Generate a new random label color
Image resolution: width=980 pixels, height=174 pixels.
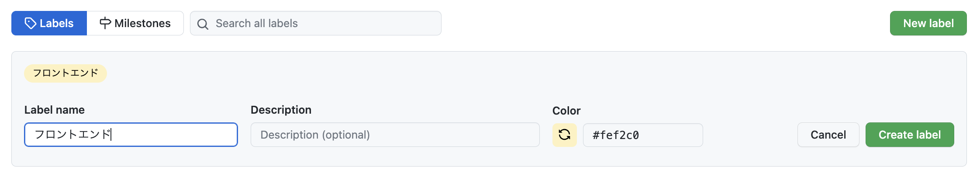(565, 135)
